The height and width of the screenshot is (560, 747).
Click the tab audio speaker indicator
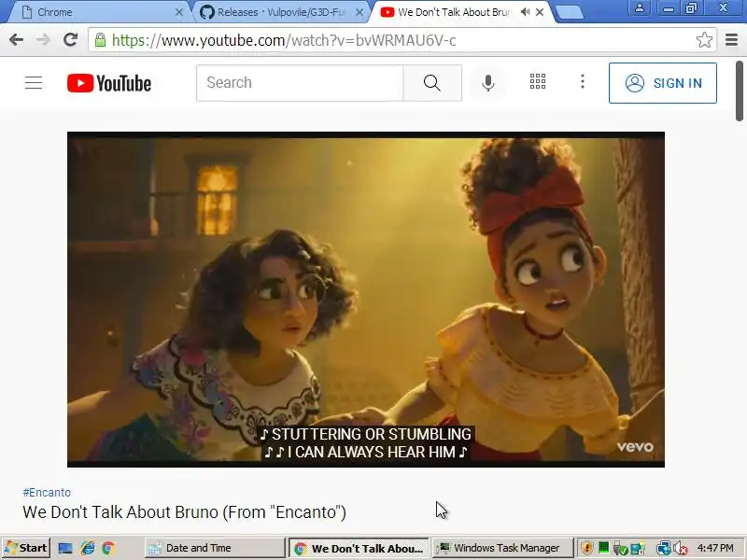pyautogui.click(x=525, y=12)
